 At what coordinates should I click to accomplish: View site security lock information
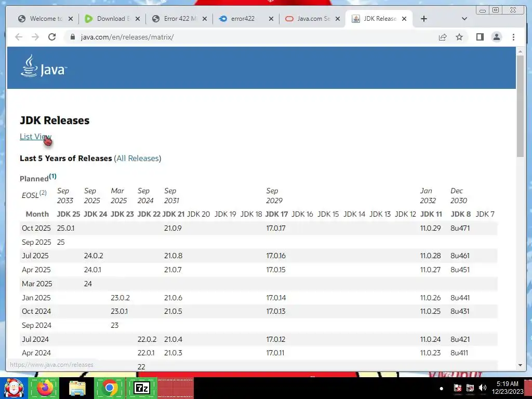pos(72,37)
